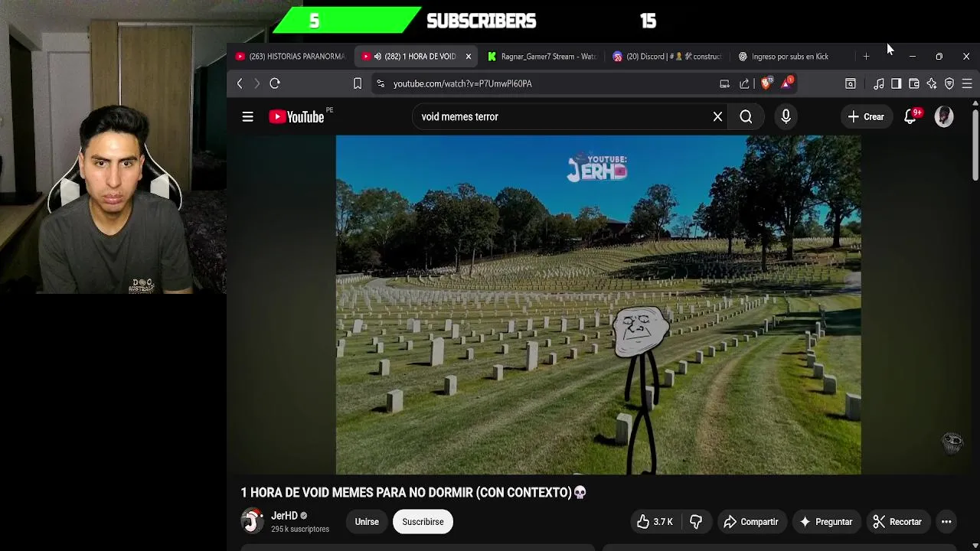Viewport: 980px width, 551px height.
Task: Open the browser main menu
Action: click(x=967, y=83)
